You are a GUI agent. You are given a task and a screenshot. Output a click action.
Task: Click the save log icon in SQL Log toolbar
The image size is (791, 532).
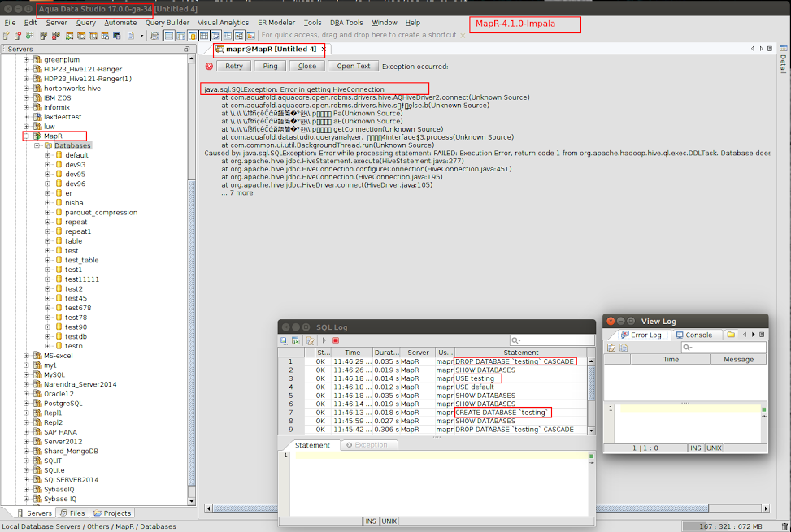(x=284, y=340)
